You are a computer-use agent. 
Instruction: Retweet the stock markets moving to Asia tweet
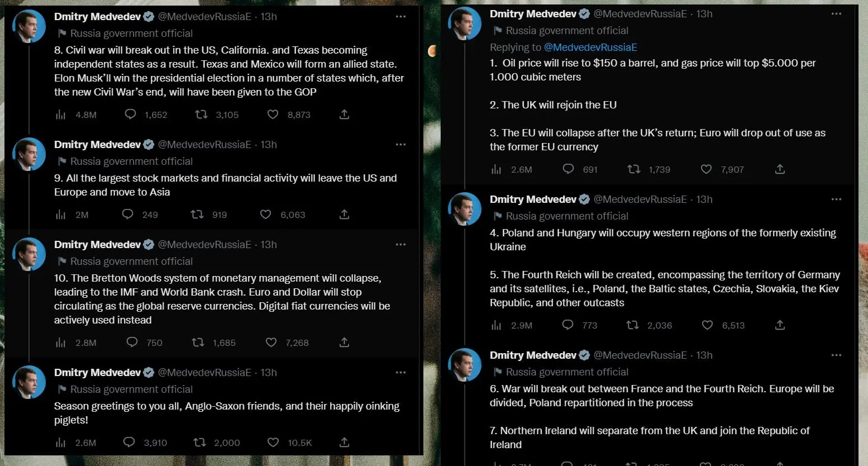(197, 215)
